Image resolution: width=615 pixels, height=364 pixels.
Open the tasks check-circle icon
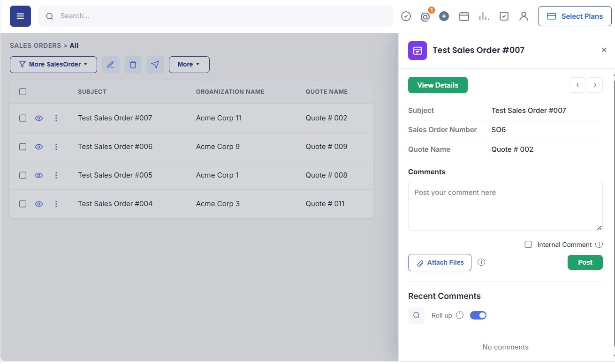point(406,16)
